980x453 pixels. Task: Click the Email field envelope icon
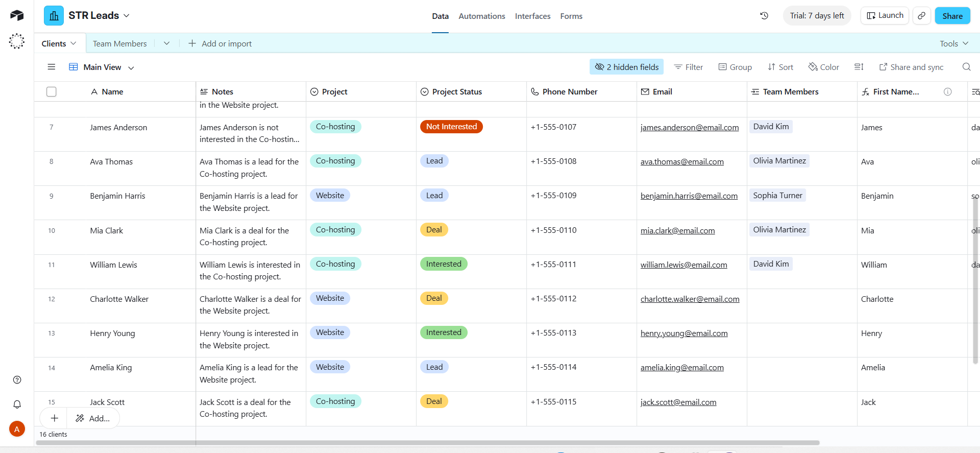click(x=645, y=92)
